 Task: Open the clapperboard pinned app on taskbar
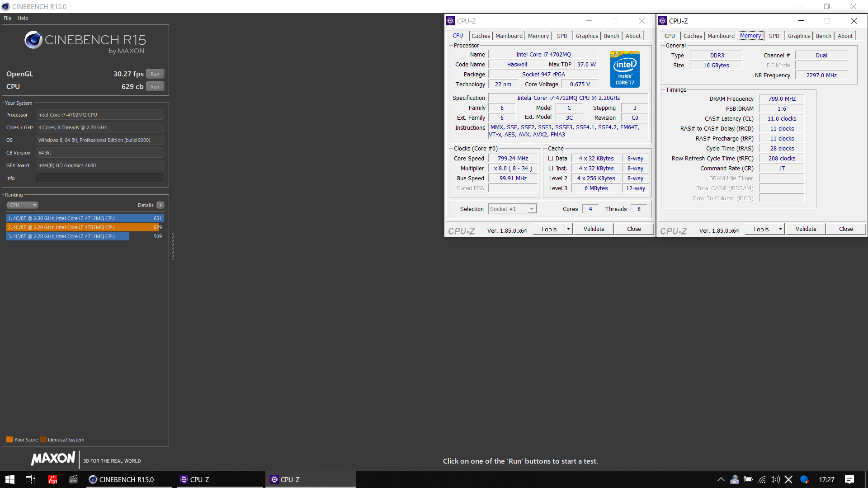click(x=73, y=479)
